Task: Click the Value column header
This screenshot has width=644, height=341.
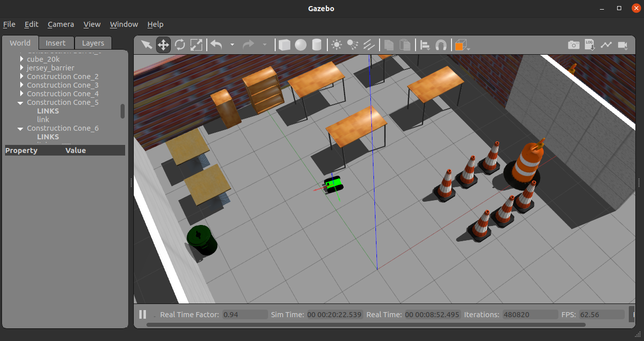Action: click(75, 150)
